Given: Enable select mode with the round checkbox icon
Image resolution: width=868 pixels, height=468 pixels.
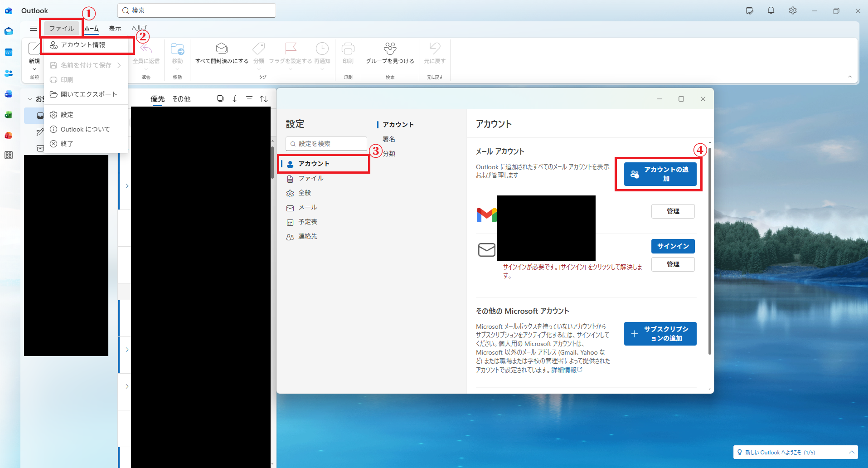Looking at the screenshot, I should 220,98.
